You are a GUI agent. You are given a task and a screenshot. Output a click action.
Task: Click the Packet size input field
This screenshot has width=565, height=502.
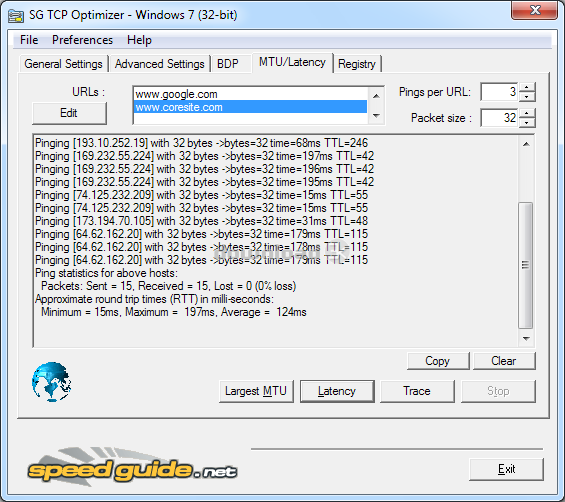499,118
